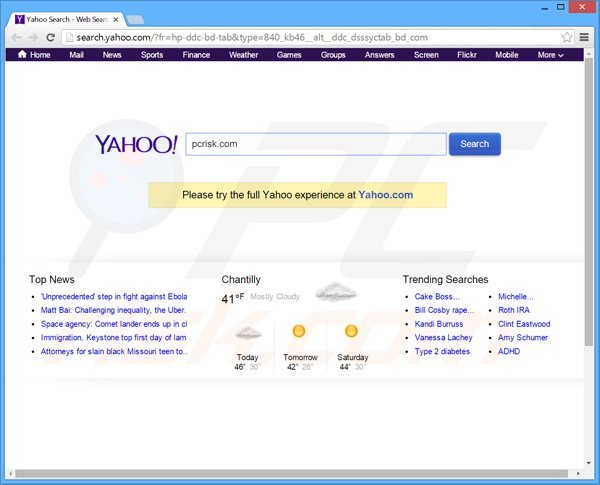The height and width of the screenshot is (485, 600).
Task: Click the Chantilly weather heading
Action: pos(241,279)
